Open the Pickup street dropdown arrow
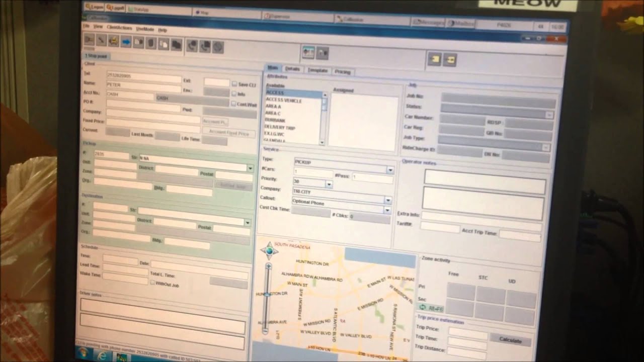644x362 pixels. [250, 168]
